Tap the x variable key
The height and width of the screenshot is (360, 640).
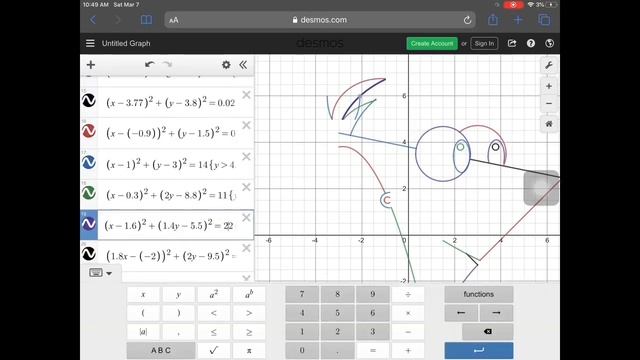pyautogui.click(x=143, y=294)
